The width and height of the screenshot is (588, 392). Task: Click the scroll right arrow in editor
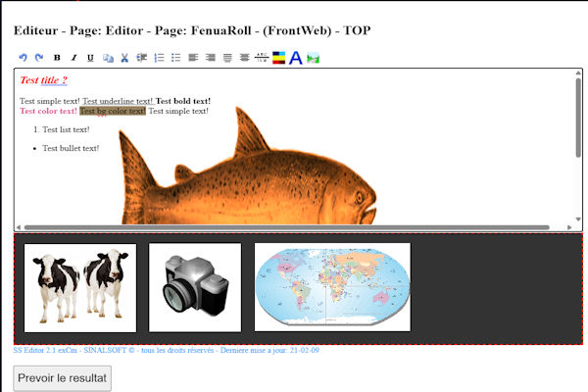pyautogui.click(x=569, y=227)
